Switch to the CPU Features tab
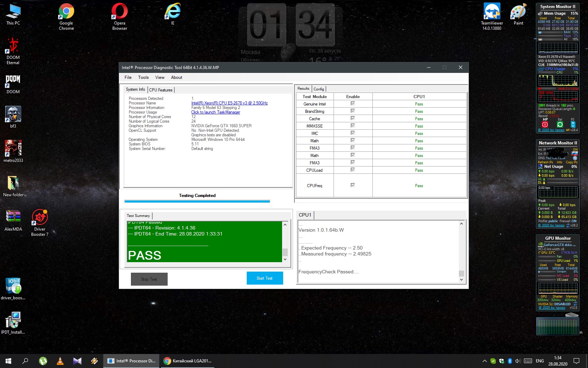The image size is (588, 368). (161, 90)
